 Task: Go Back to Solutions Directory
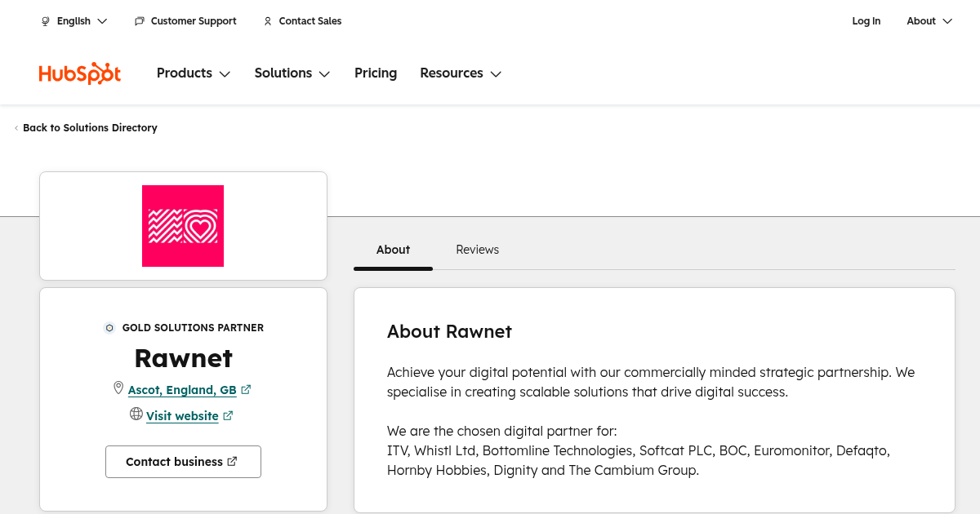[x=90, y=128]
